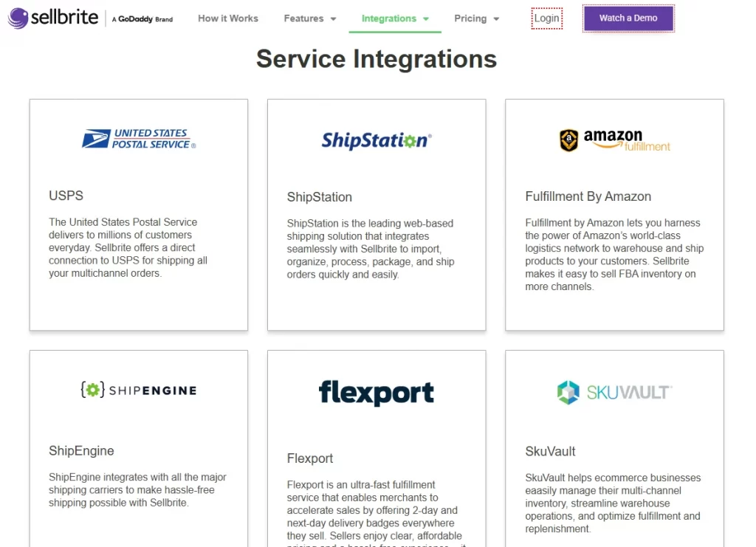Viewport: 756px width, 547px height.
Task: Expand the Pricing dropdown arrow
Action: click(x=496, y=19)
